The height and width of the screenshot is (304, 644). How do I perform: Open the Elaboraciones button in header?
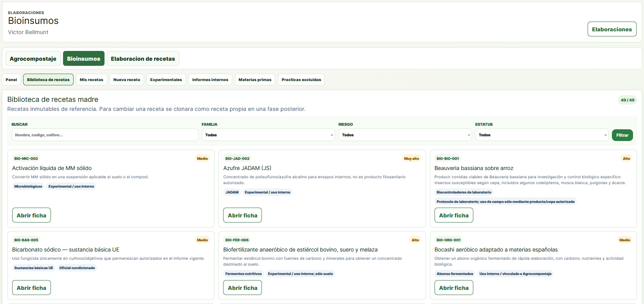[x=612, y=29]
